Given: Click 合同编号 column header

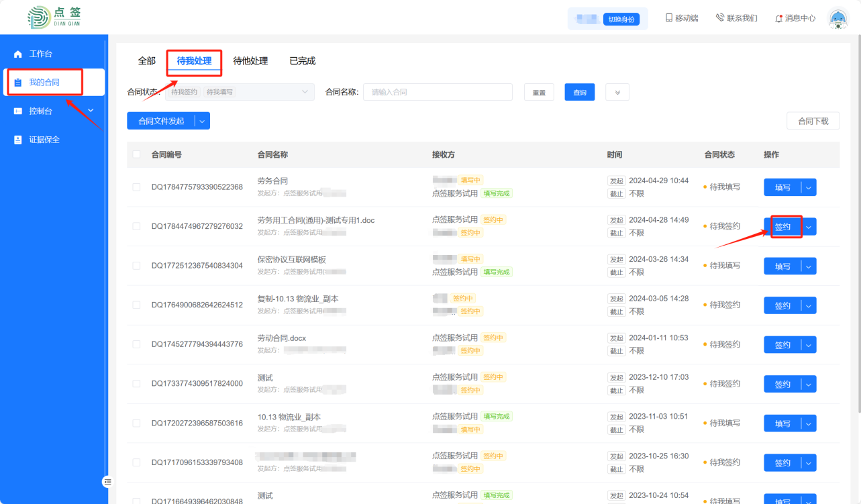Looking at the screenshot, I should [166, 154].
